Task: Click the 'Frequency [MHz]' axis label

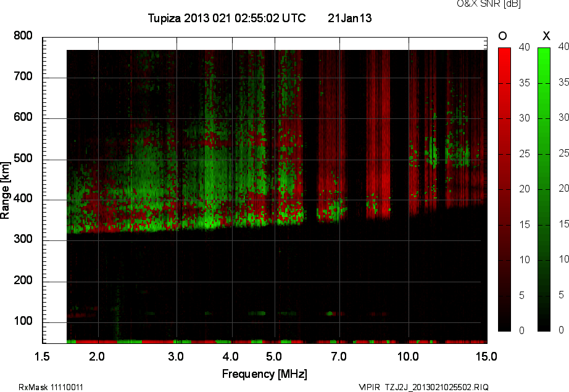Action: click(x=265, y=374)
